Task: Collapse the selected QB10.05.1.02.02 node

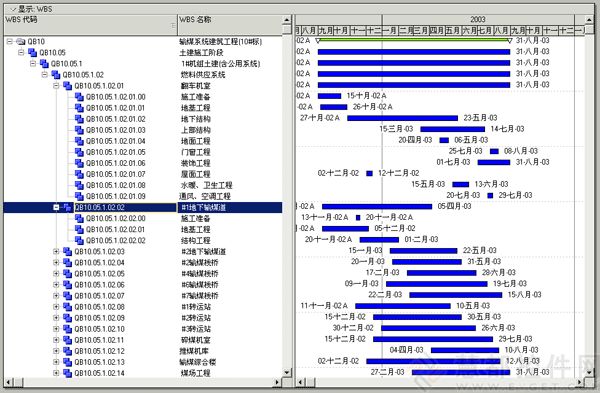Action: click(56, 207)
